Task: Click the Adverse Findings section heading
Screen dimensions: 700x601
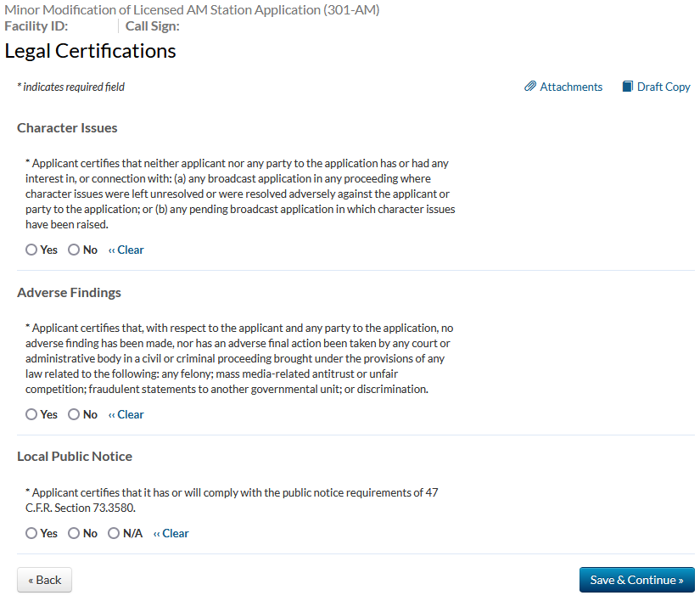Action: [x=69, y=293]
